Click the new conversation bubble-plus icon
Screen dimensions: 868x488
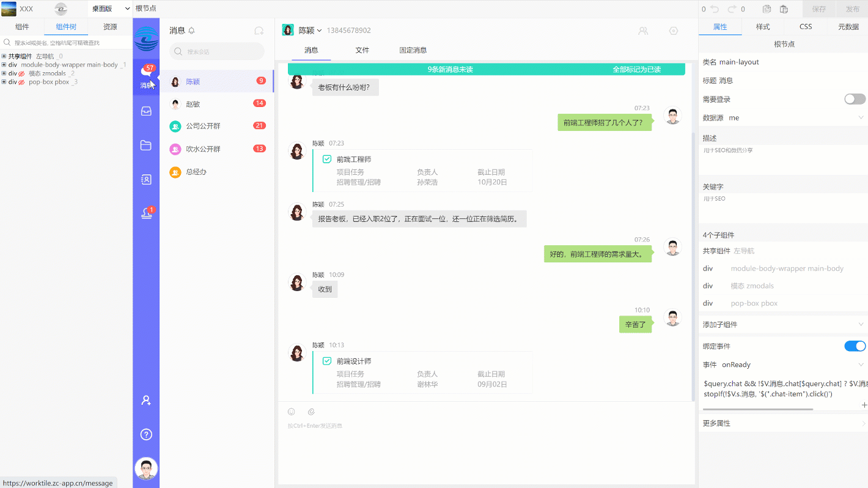pyautogui.click(x=259, y=31)
